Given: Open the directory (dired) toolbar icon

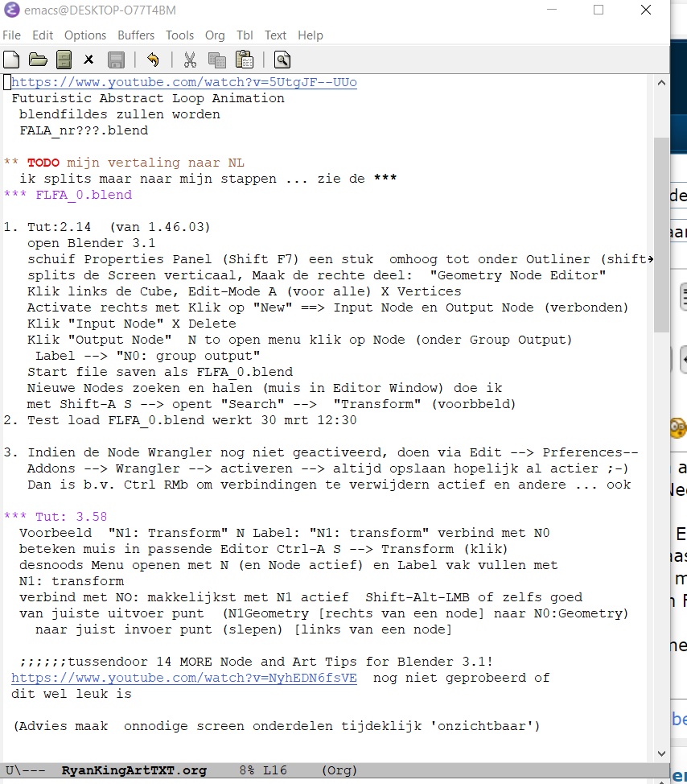Looking at the screenshot, I should [64, 60].
